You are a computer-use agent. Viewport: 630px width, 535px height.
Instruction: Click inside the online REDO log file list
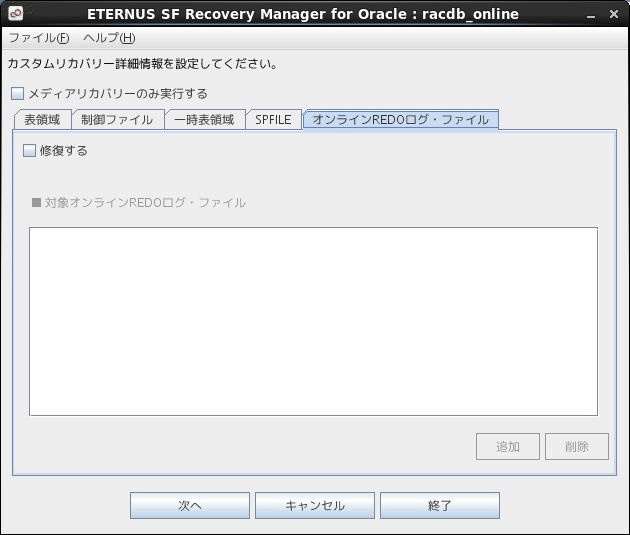click(x=313, y=321)
